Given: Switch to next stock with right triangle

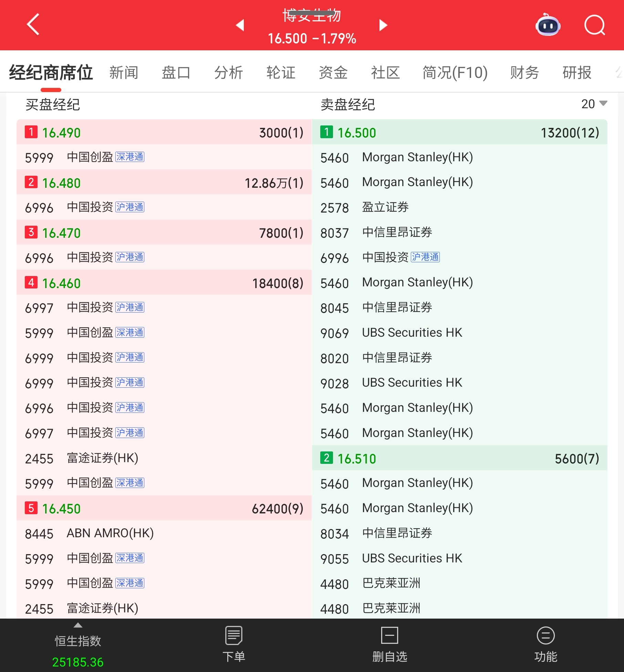Looking at the screenshot, I should click(x=383, y=25).
